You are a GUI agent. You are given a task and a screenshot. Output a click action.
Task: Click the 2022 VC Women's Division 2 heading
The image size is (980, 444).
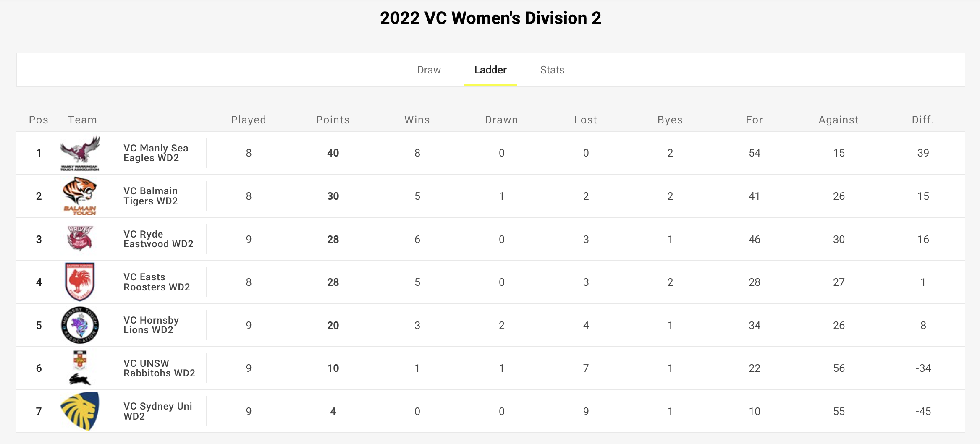pos(490,18)
